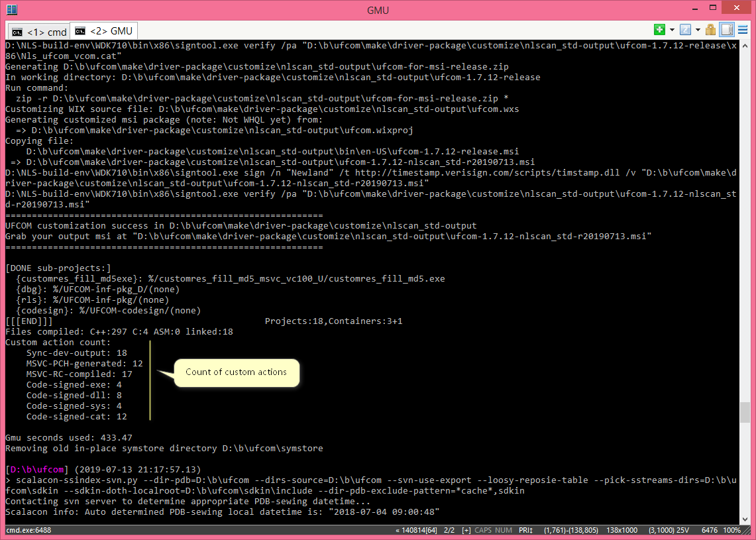Click the 100% zoom status field
The height and width of the screenshot is (540, 756).
[x=732, y=530]
